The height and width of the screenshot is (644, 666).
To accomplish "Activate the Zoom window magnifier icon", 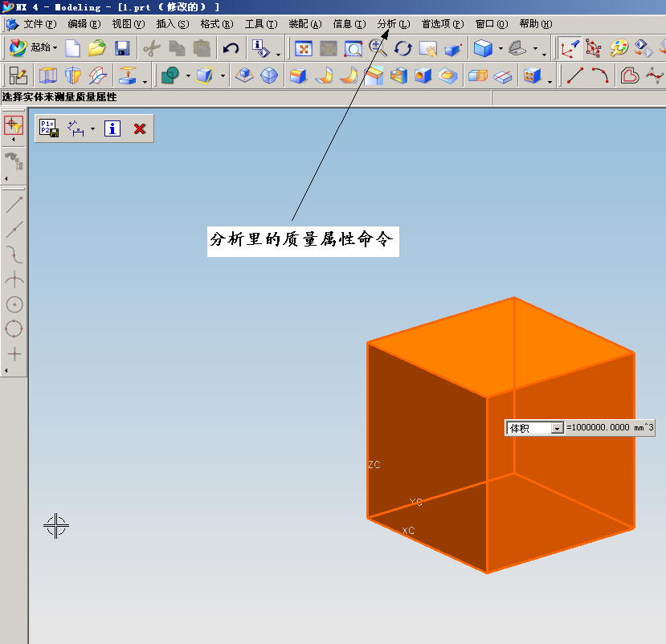I will coord(353,49).
